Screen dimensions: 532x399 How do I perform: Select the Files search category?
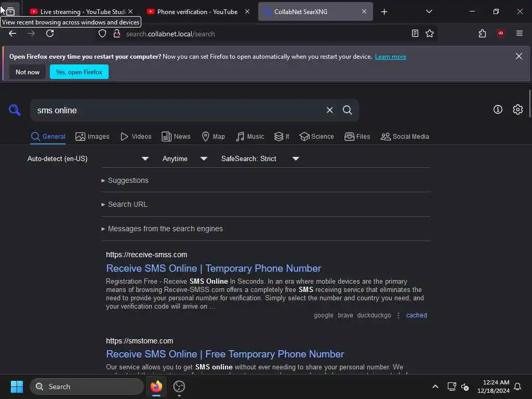(x=357, y=137)
